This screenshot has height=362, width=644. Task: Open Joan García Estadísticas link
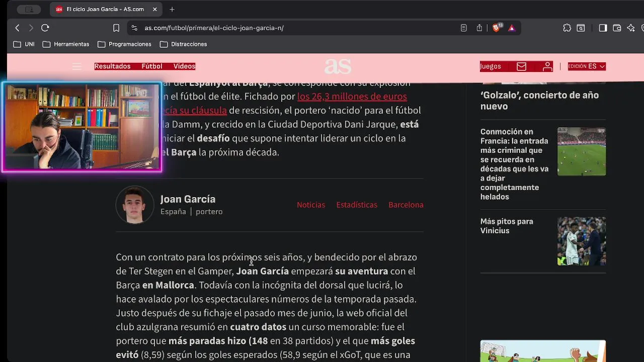pyautogui.click(x=357, y=205)
